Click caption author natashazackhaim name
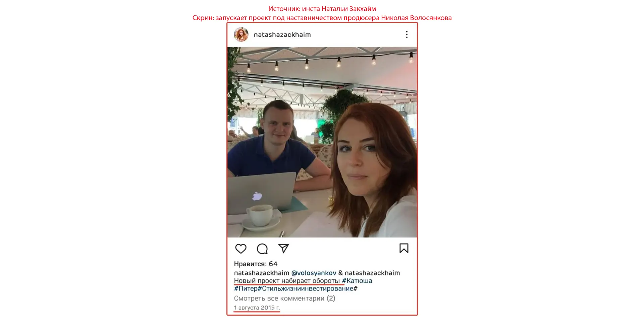Screen dimensions: 644x321 coord(261,273)
